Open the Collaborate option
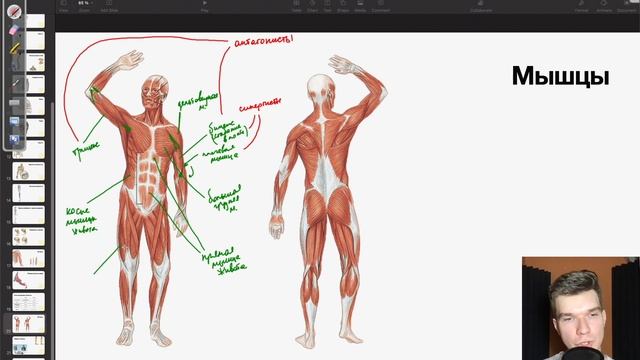 tap(481, 6)
